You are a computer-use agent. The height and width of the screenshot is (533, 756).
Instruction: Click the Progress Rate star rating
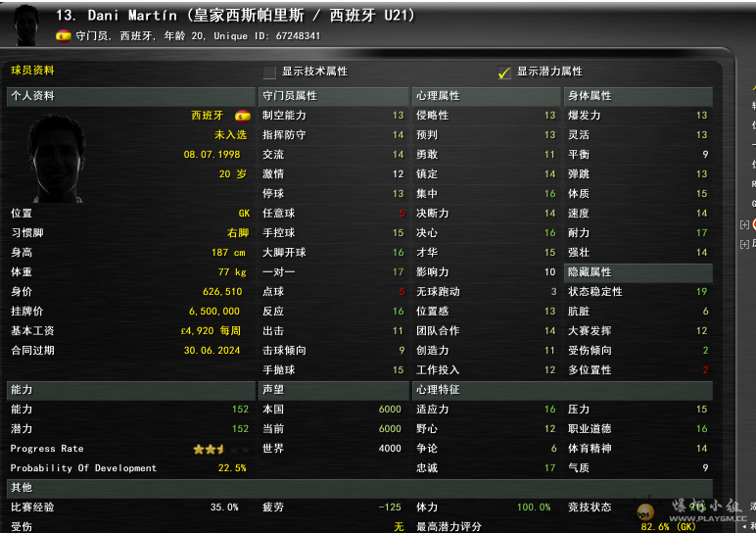pyautogui.click(x=221, y=449)
